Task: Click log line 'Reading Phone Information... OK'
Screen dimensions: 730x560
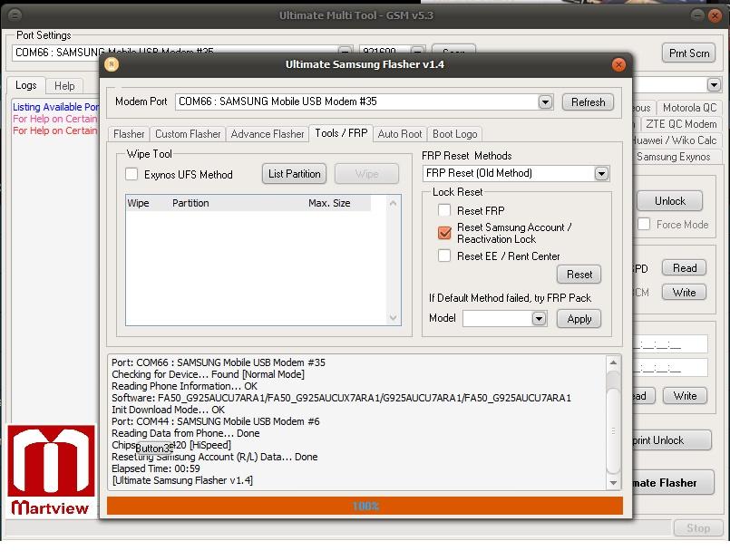Action: click(x=184, y=386)
